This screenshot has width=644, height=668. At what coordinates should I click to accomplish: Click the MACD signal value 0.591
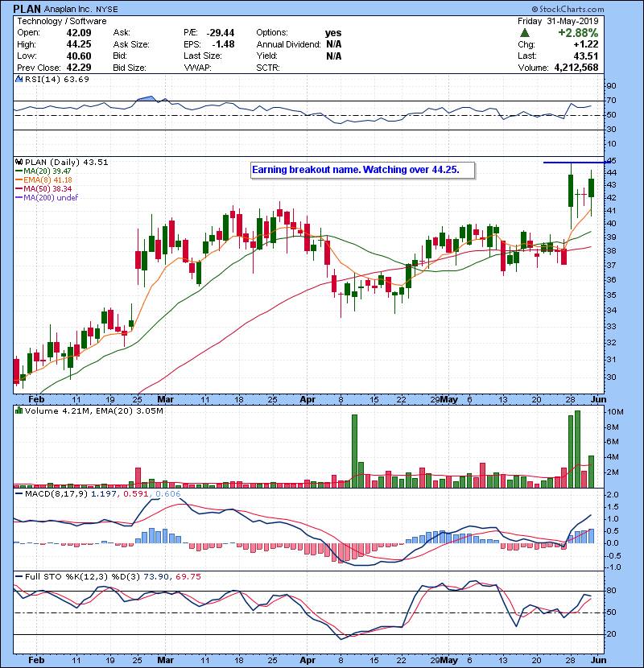point(135,494)
